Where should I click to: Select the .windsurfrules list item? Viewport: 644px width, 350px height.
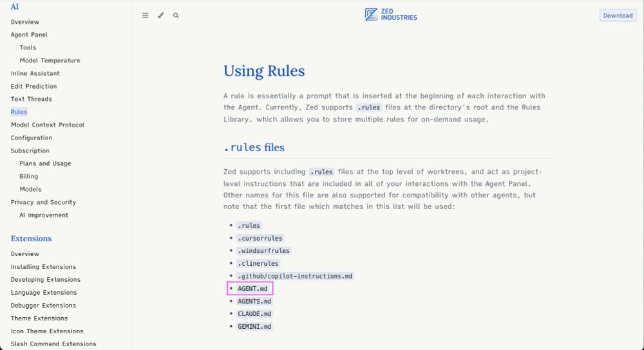click(263, 251)
